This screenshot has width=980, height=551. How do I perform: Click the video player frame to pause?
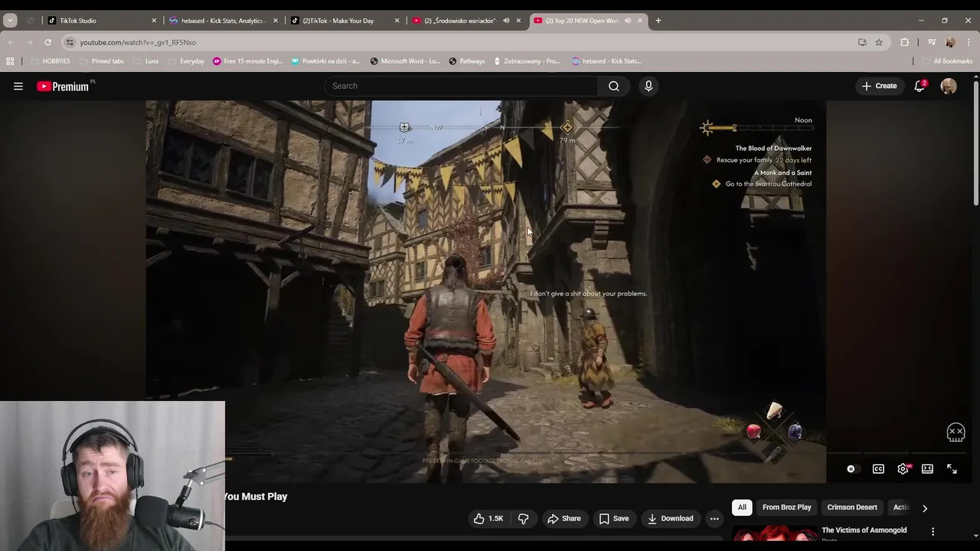(x=486, y=291)
